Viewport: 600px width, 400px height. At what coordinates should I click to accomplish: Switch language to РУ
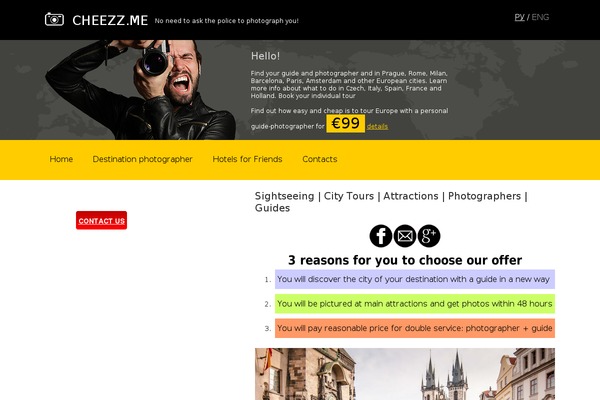coord(519,17)
